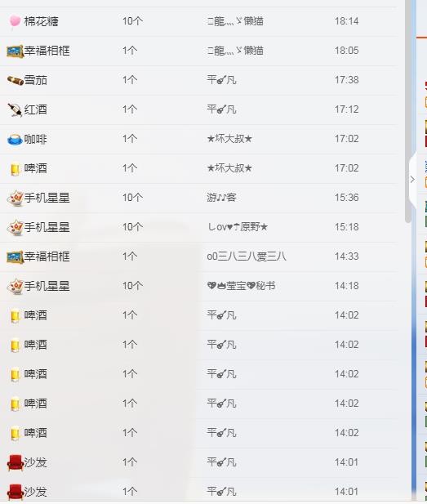427x504 pixels.
Task: Click the blue 咖啡 coffee cup icon
Action: click(x=15, y=140)
